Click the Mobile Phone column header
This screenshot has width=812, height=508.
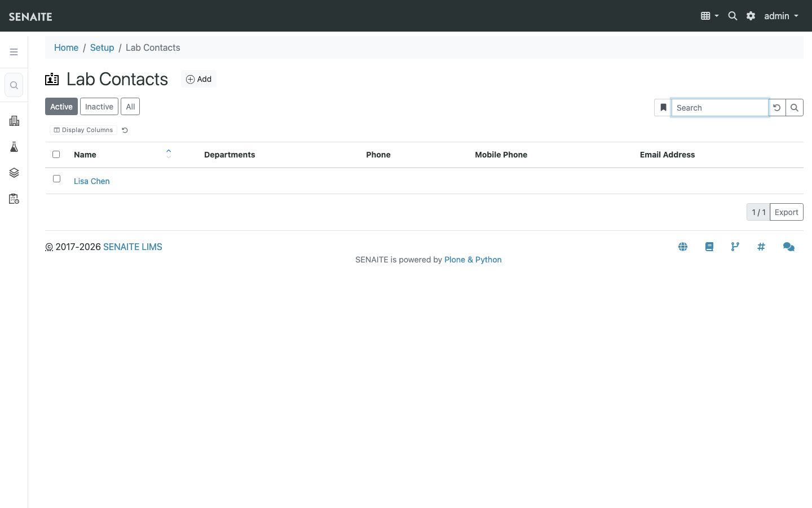pos(501,155)
